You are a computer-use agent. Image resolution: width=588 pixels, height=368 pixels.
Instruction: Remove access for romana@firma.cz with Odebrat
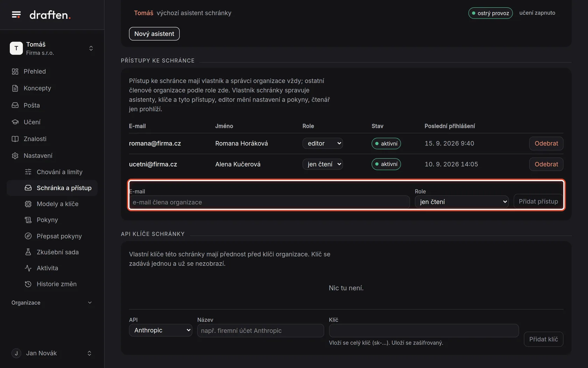coord(546,143)
